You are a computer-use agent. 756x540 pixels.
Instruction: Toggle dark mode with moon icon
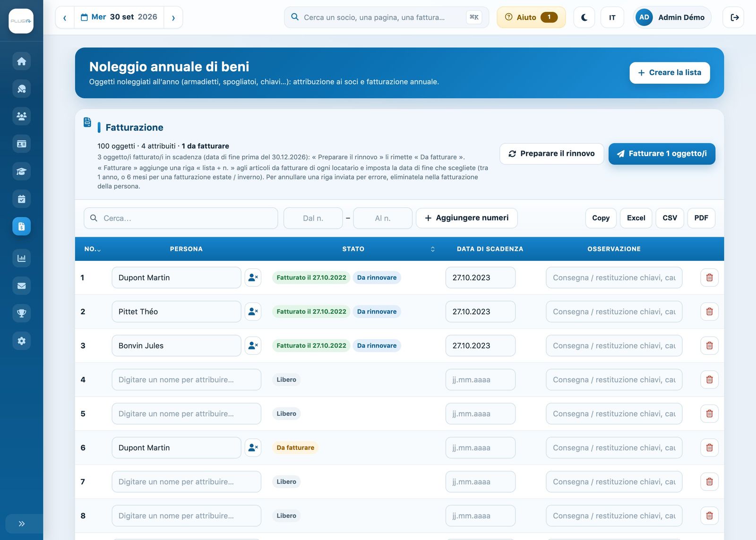[x=584, y=17]
